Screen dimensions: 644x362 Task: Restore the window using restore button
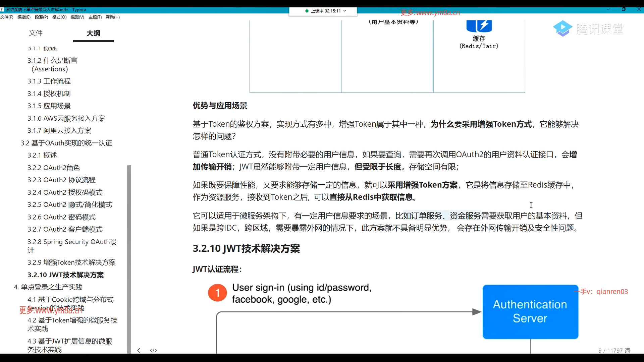click(624, 9)
